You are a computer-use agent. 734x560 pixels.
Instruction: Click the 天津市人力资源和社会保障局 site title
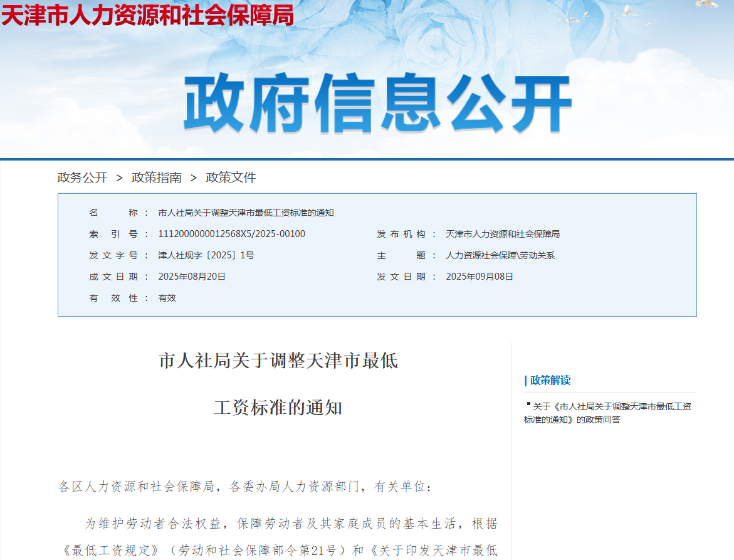[147, 16]
